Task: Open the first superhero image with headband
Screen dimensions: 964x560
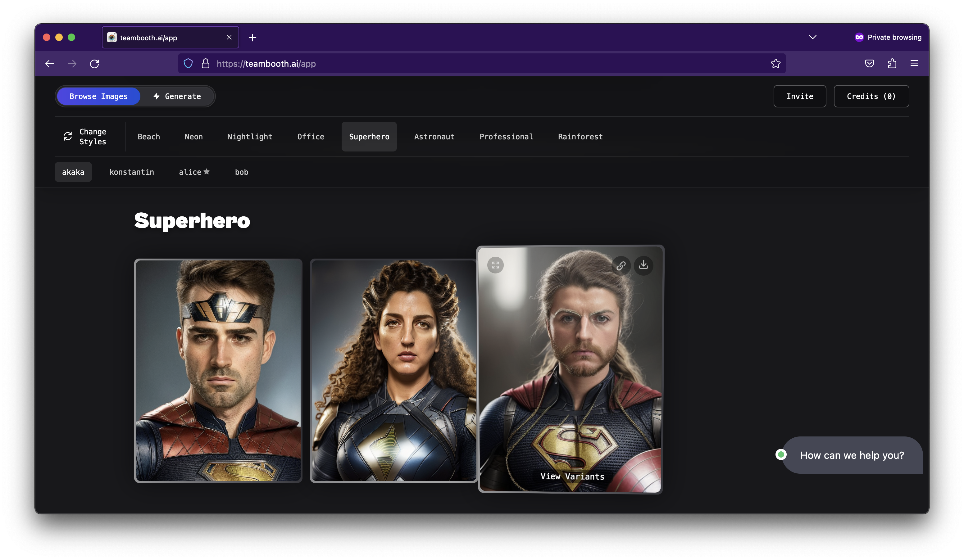Action: pos(218,370)
